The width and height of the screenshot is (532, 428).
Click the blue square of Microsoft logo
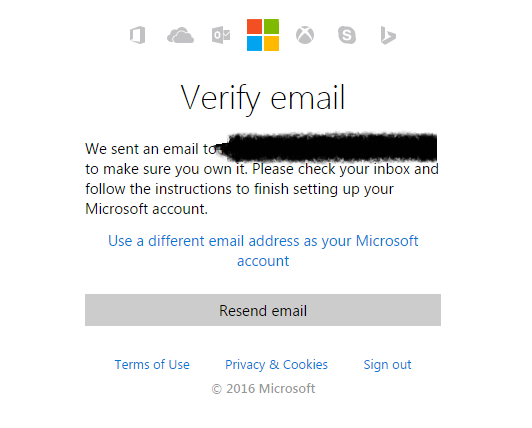click(x=254, y=43)
